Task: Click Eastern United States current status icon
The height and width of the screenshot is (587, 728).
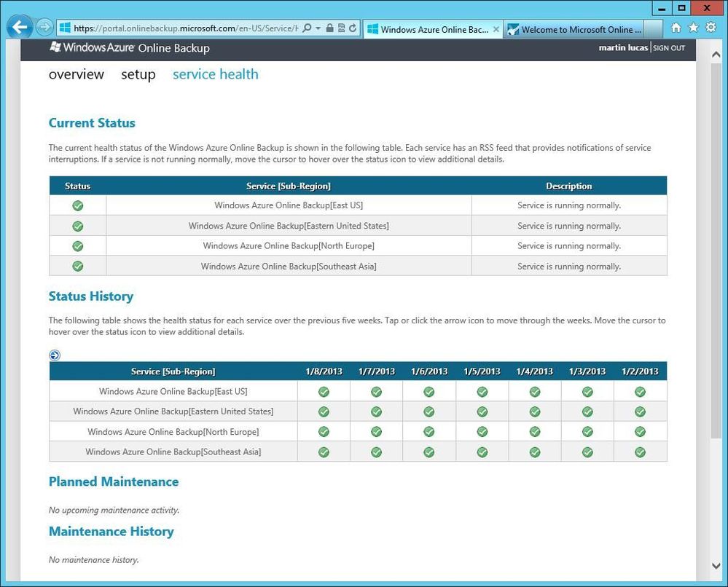Action: (77, 226)
